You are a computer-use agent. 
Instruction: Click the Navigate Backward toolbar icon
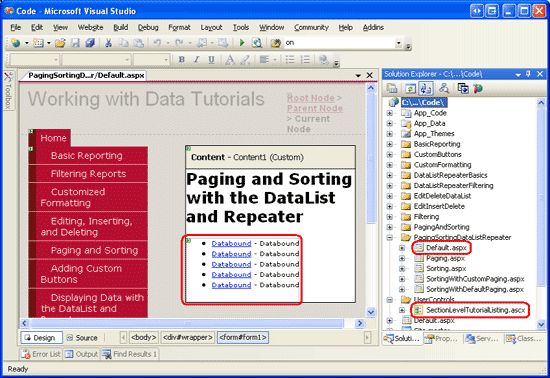click(202, 43)
